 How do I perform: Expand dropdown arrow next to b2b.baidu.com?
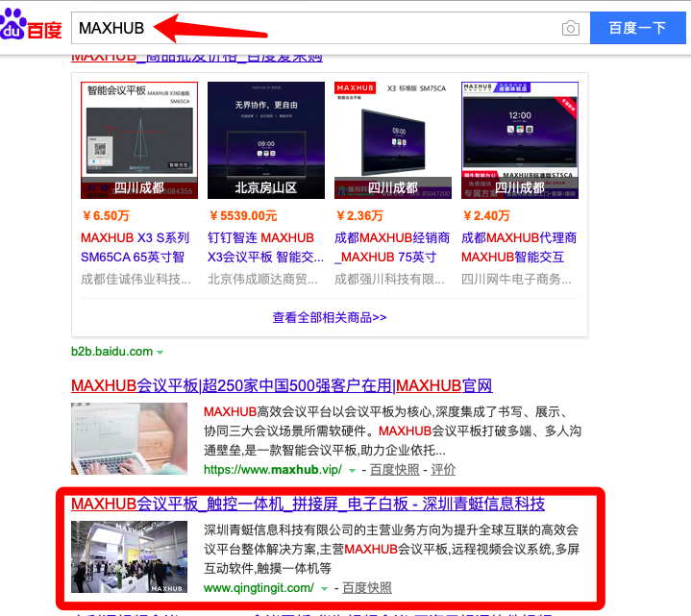coord(160,352)
